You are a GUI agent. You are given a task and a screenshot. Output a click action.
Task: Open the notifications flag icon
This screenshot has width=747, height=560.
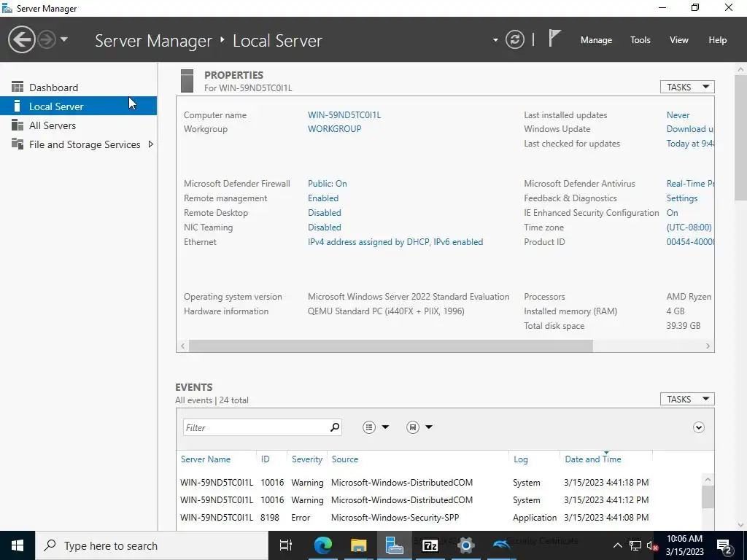[x=554, y=39]
